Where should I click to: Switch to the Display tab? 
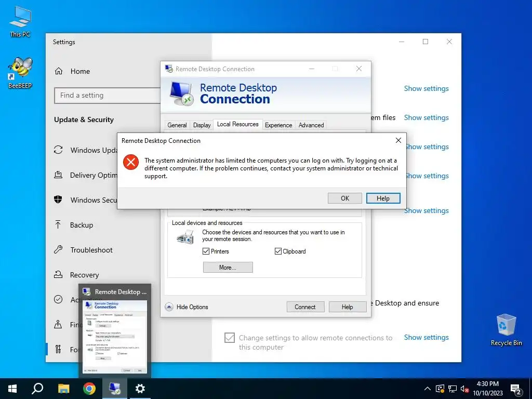(x=202, y=125)
